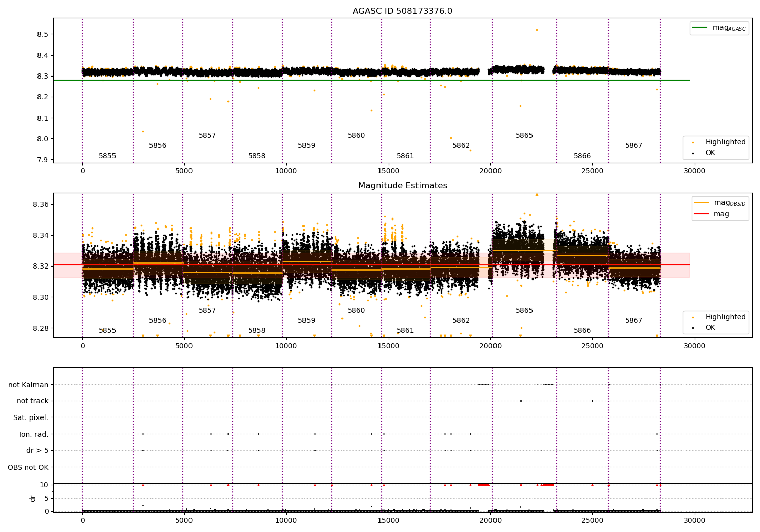Click OBSID label 5857 in the top plot
The width and height of the screenshot is (760, 532).
point(207,136)
